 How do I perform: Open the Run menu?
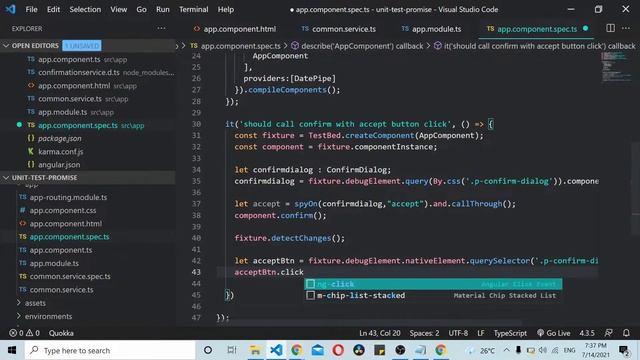click(162, 9)
